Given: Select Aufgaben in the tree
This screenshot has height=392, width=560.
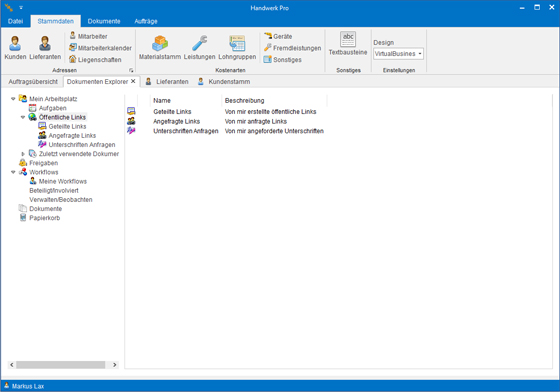Looking at the screenshot, I should pos(52,108).
